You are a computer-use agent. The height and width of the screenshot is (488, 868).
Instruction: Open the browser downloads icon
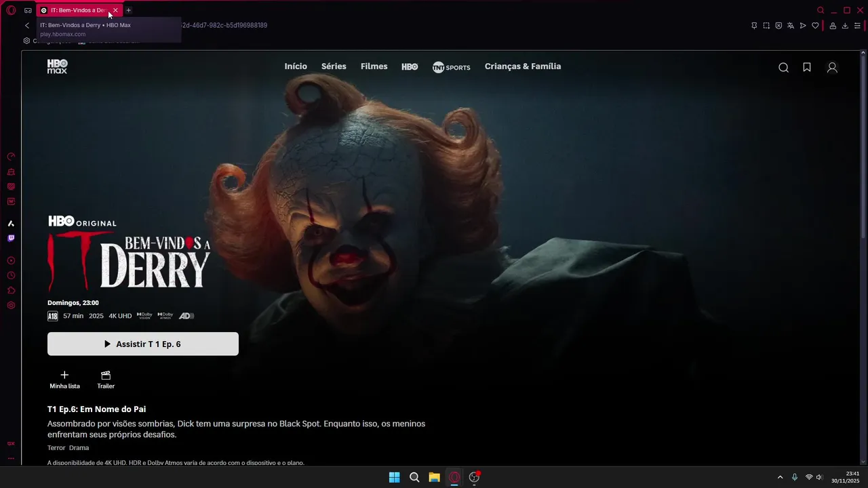click(845, 26)
